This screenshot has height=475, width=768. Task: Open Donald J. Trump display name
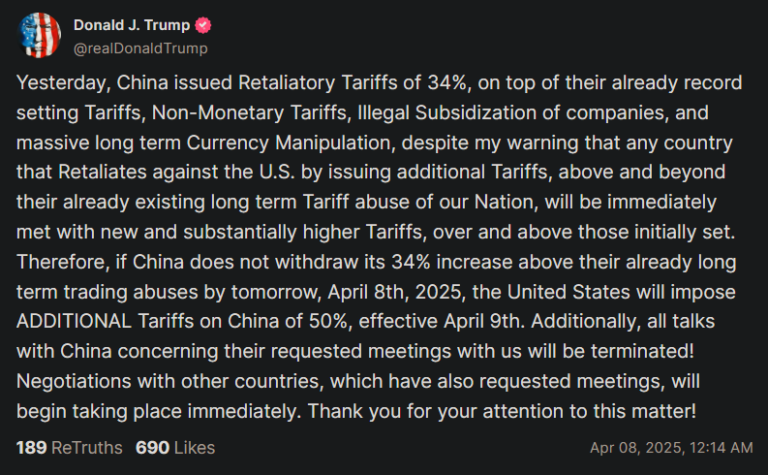[131, 25]
